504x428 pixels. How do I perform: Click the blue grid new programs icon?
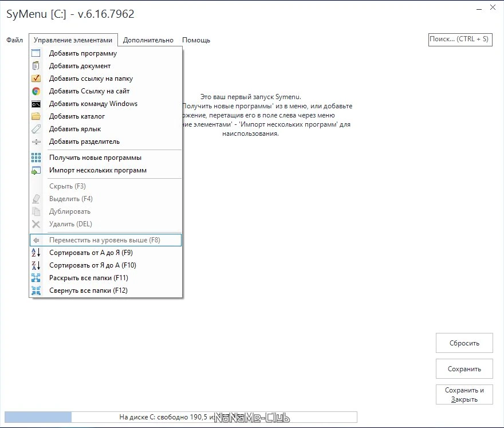coord(36,158)
